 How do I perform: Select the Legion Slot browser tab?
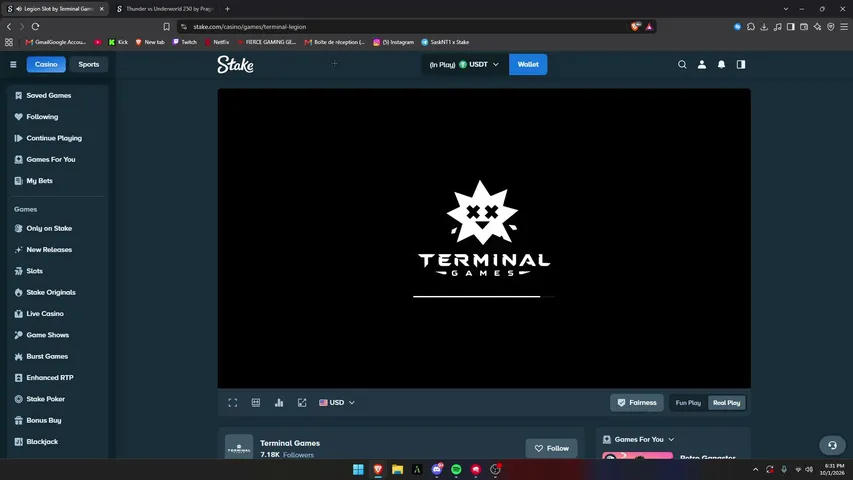(54, 9)
